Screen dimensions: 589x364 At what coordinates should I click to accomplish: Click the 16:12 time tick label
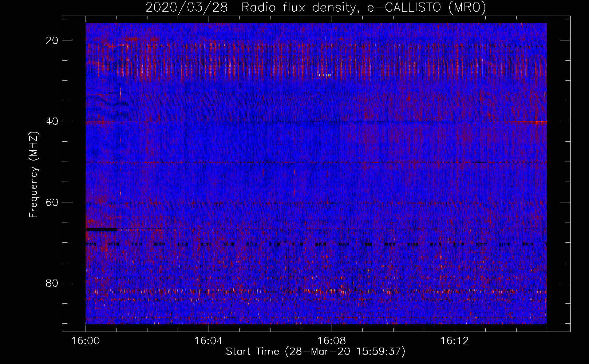455,341
